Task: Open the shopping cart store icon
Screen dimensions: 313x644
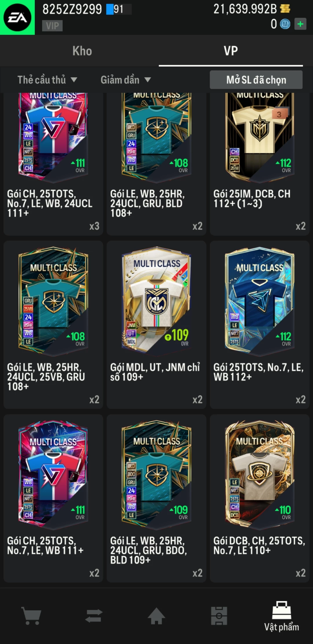Action: click(x=31, y=616)
